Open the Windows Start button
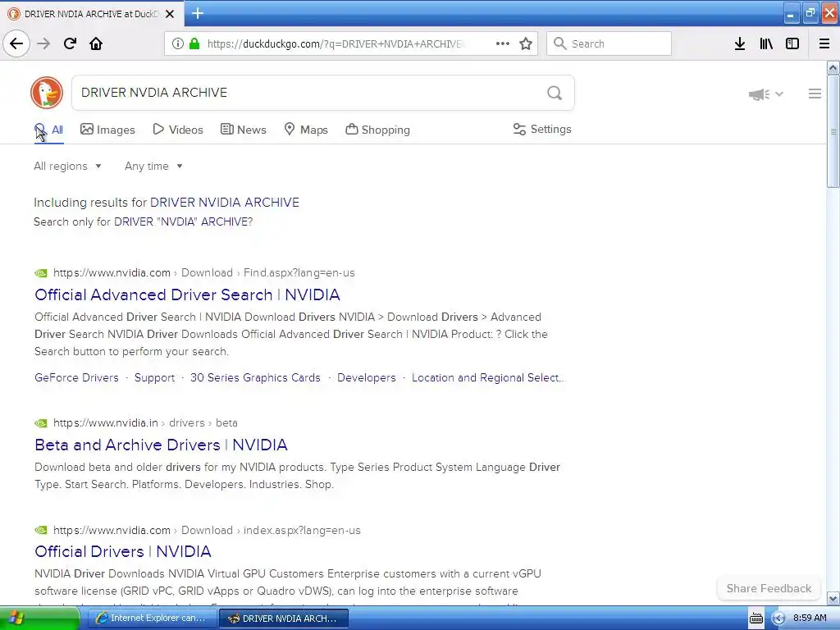The width and height of the screenshot is (840, 630). (40, 619)
